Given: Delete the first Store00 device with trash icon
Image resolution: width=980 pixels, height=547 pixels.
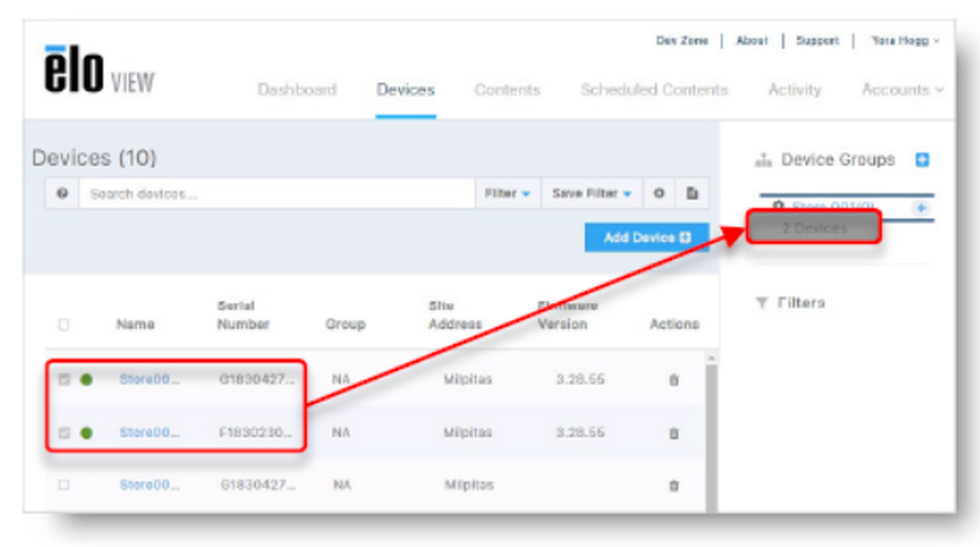Looking at the screenshot, I should click(674, 380).
